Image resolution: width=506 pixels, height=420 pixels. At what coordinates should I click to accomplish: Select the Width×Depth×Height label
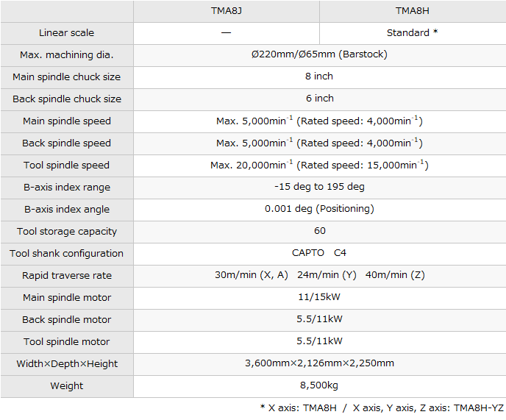tap(67, 364)
